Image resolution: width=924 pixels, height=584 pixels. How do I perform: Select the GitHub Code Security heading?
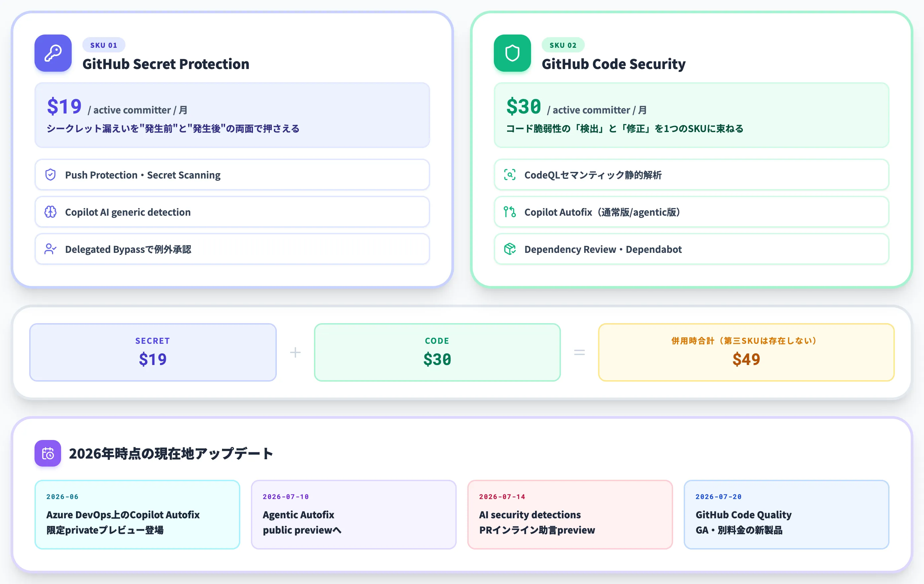[614, 64]
